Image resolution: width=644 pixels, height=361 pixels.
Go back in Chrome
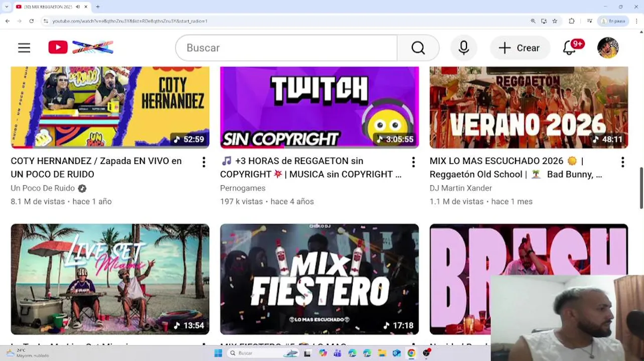(7, 21)
